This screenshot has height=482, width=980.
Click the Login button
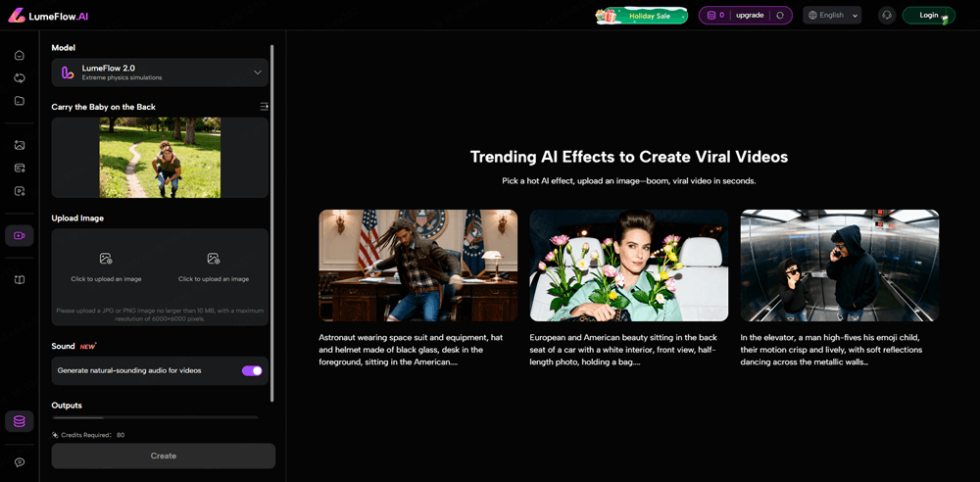click(929, 15)
